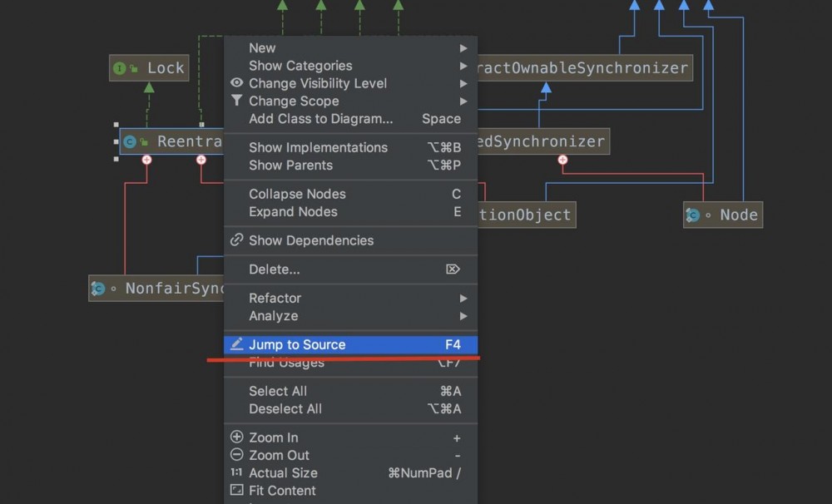Open the Analyze submenu arrow

(x=463, y=316)
